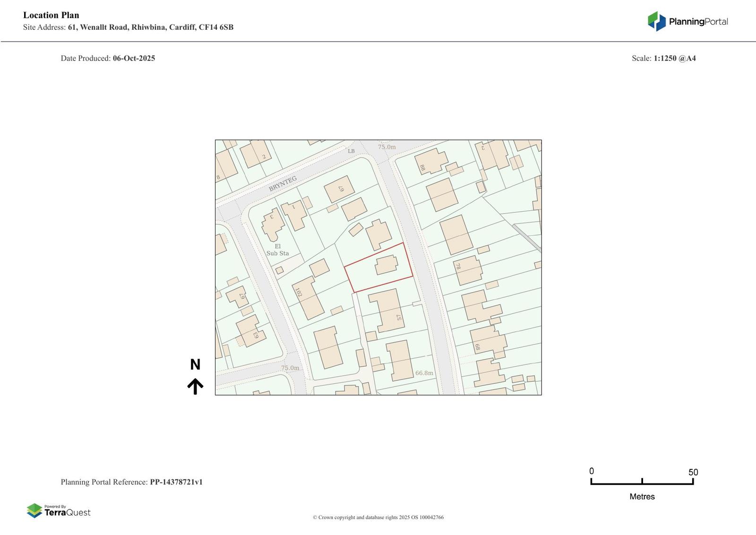The image size is (756, 535).
Task: Select the red-outlined site boundary
Action: click(378, 267)
